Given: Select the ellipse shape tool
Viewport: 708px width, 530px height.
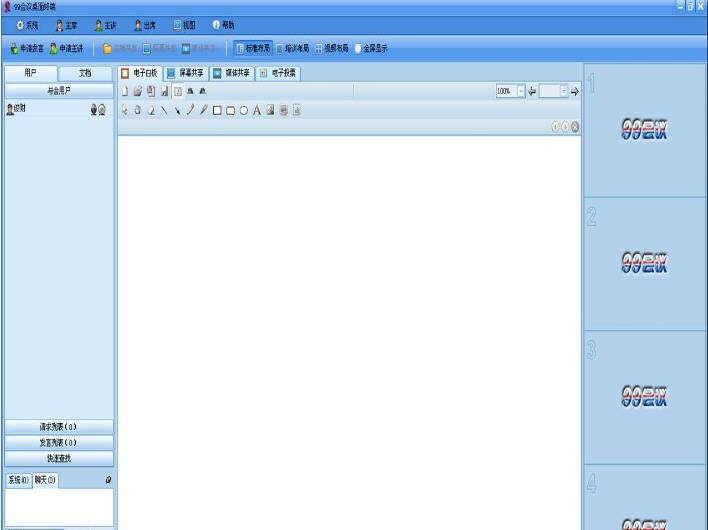Looking at the screenshot, I should pos(244,110).
